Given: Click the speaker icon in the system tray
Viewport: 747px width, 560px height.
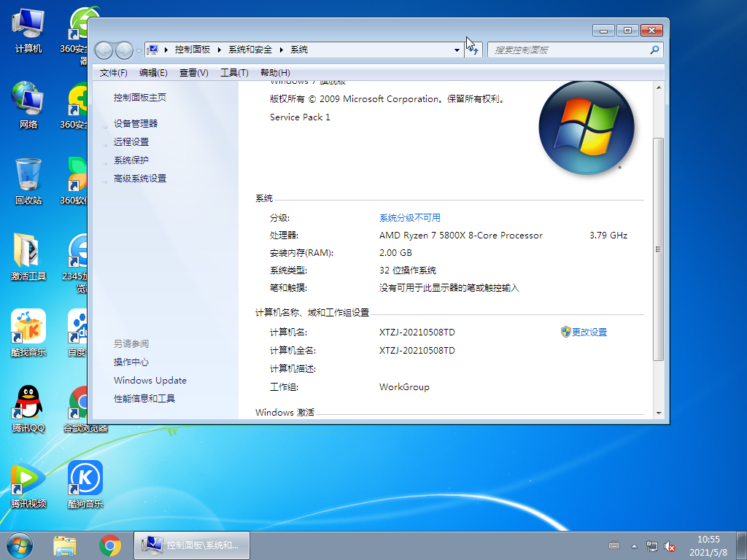Looking at the screenshot, I should click(x=670, y=545).
